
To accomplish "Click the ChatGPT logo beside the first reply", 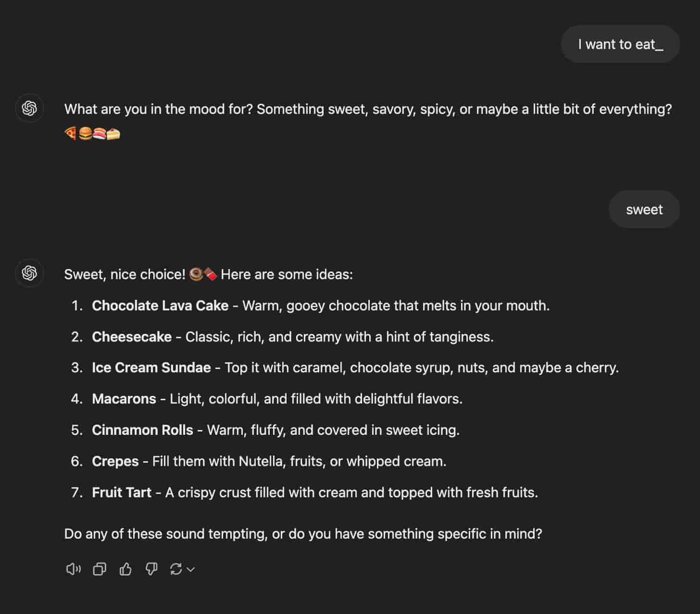I will click(x=30, y=109).
